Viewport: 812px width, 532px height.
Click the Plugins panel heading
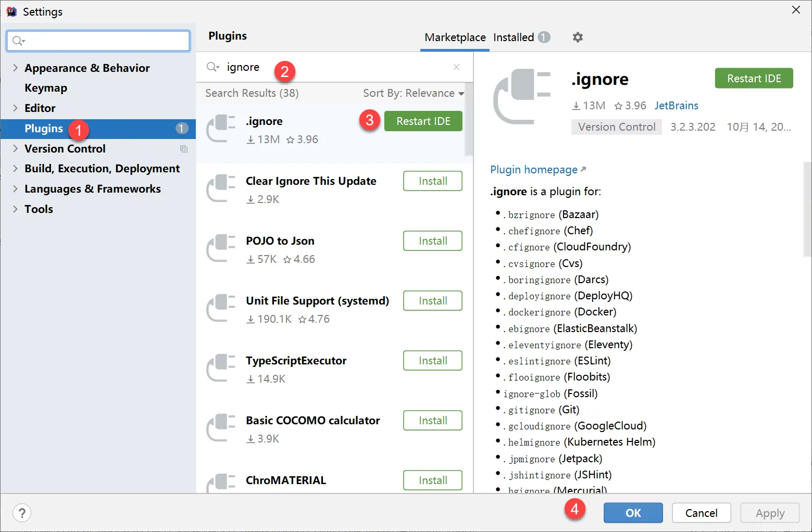(228, 36)
